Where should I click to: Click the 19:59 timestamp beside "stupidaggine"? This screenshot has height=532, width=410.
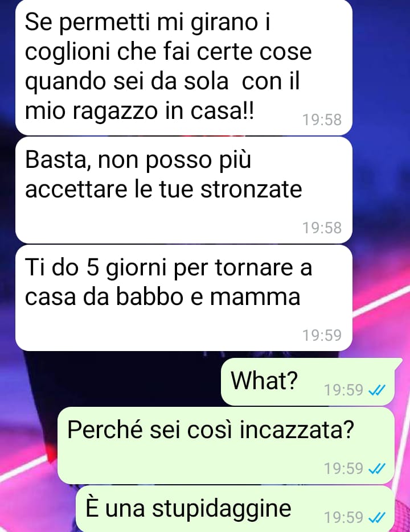coord(344,517)
